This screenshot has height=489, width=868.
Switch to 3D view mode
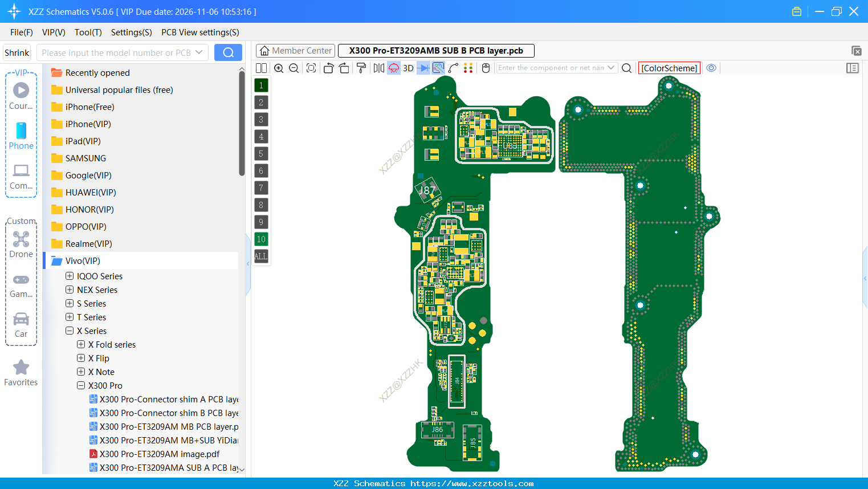pyautogui.click(x=408, y=68)
